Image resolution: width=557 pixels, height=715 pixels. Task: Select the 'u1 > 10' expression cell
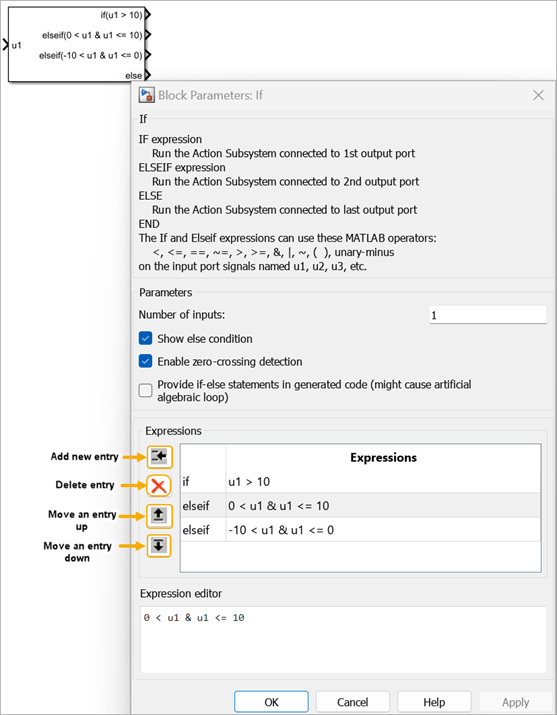pos(383,482)
